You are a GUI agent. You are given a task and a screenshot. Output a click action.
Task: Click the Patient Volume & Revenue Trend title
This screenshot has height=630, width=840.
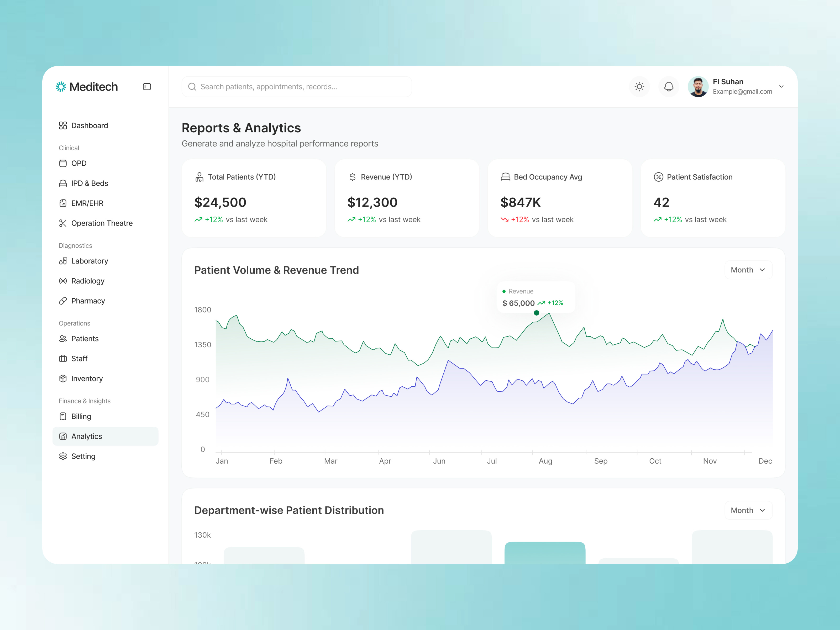pyautogui.click(x=276, y=270)
